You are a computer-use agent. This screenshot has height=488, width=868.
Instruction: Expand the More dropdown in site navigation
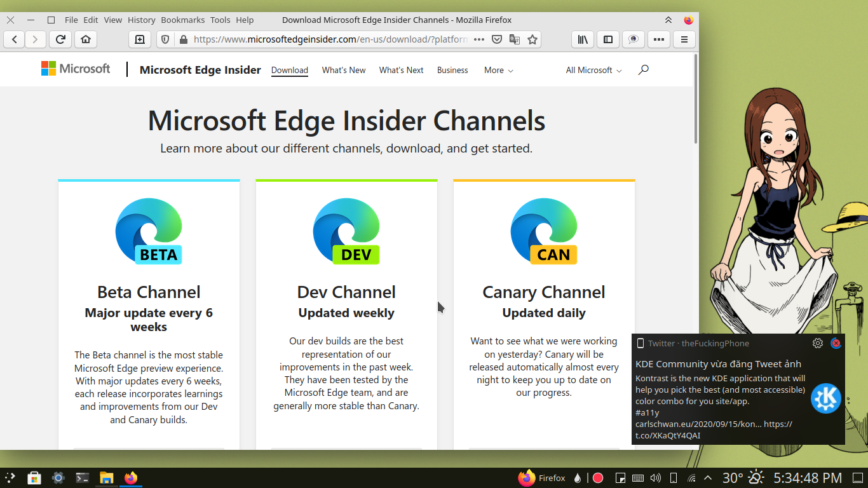499,70
